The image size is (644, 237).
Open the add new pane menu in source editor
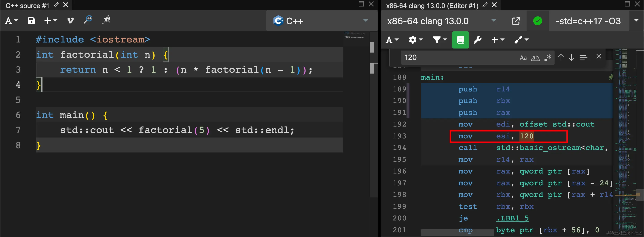pyautogui.click(x=51, y=21)
